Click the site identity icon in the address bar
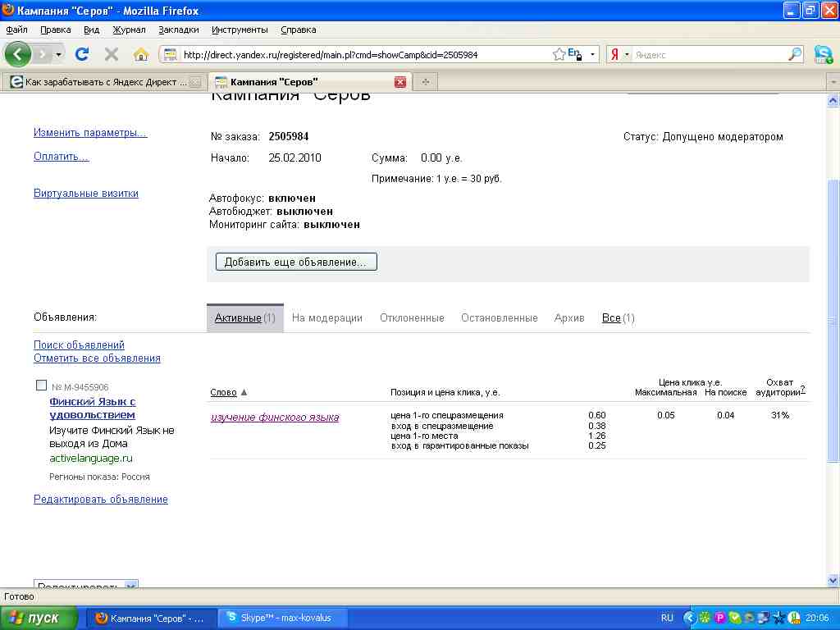 point(171,54)
